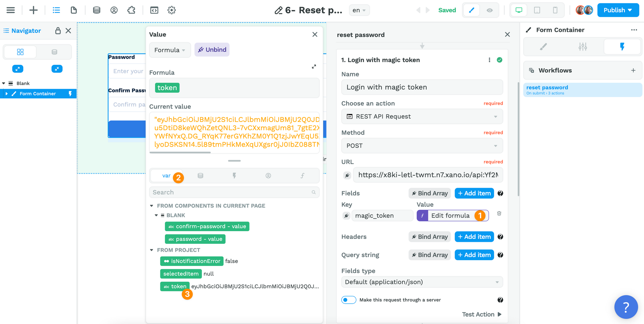644x324 pixels.
Task: Open the Fields type dropdown
Action: point(422,282)
